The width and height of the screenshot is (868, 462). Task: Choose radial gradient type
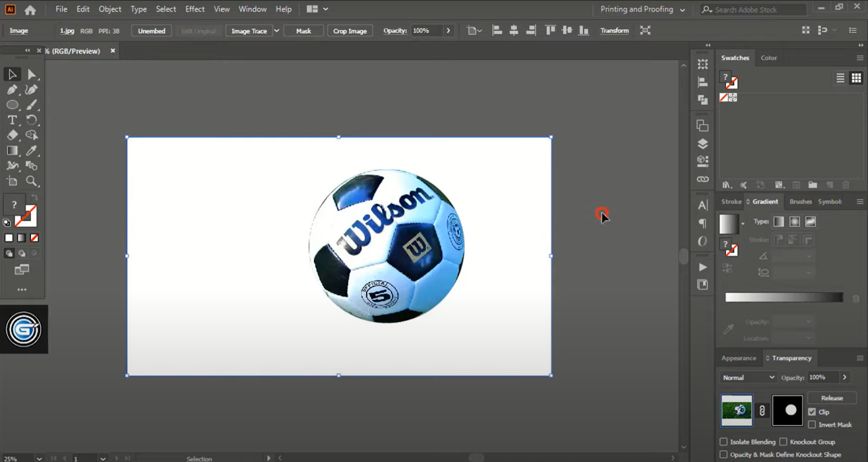tap(795, 222)
